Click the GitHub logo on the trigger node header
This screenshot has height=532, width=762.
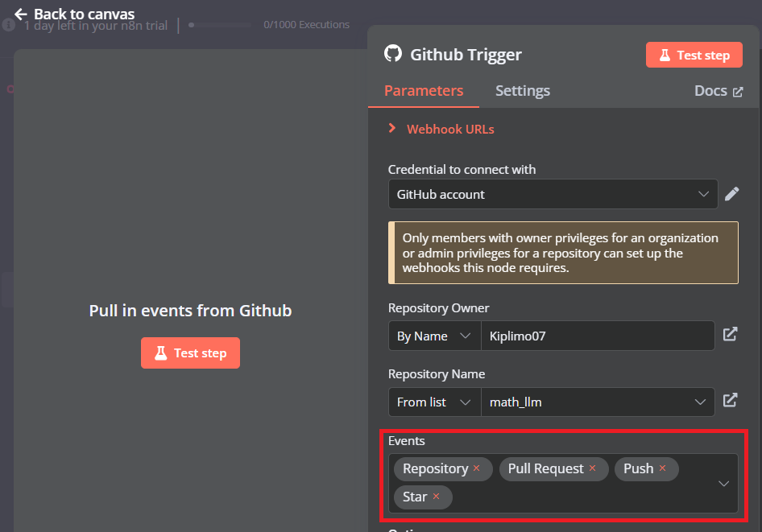click(x=393, y=55)
